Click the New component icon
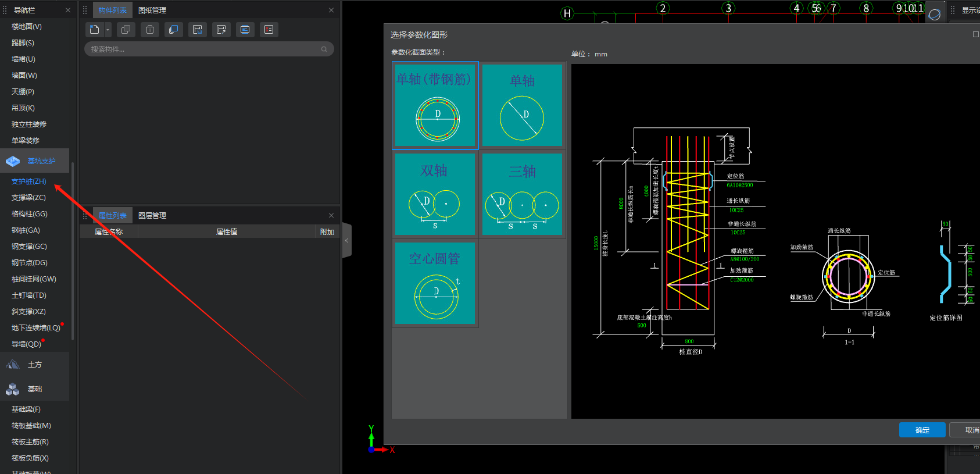Screen dimensions: 980x474 (94, 30)
